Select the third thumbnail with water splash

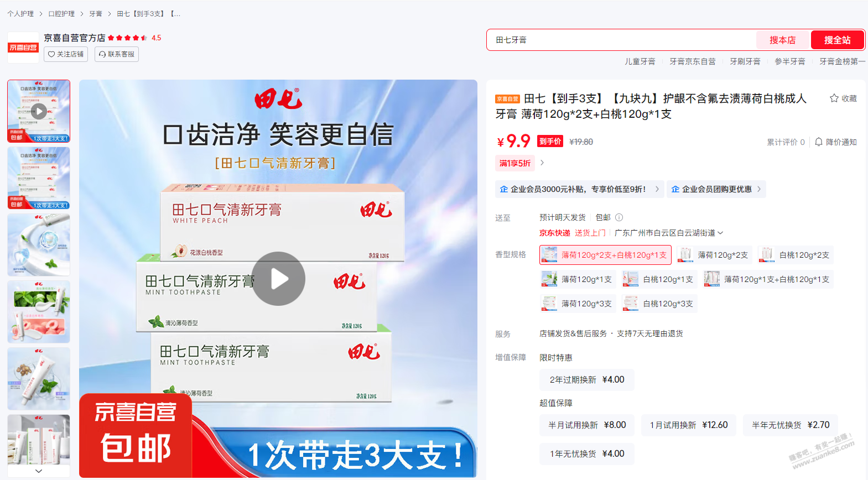click(x=39, y=245)
